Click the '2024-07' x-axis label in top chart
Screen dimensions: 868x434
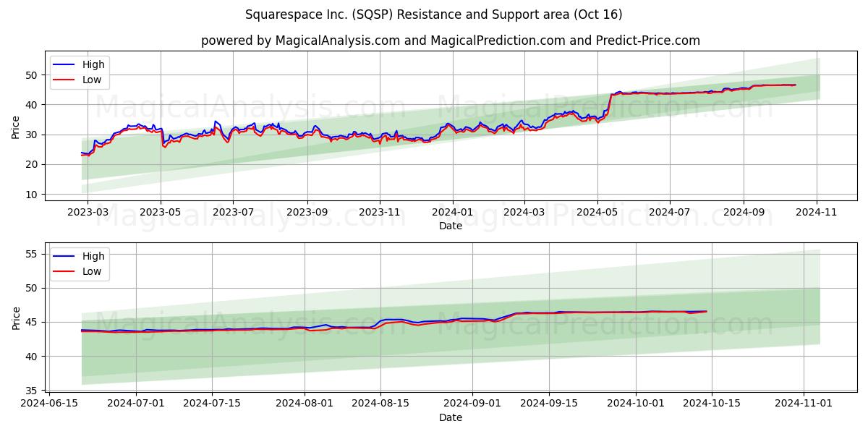(669, 213)
